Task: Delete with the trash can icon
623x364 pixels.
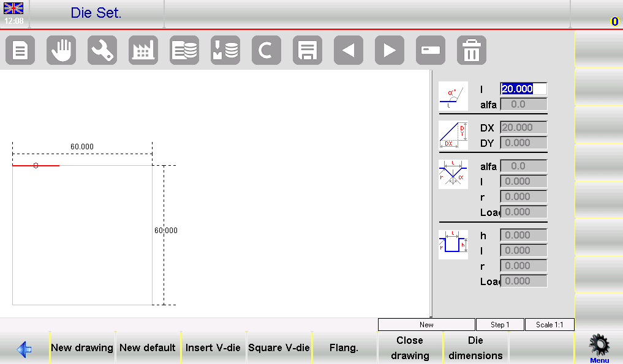Action: point(472,50)
